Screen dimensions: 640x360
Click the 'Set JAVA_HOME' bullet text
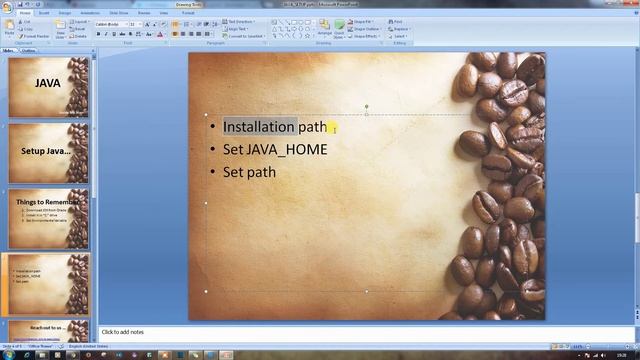(275, 149)
